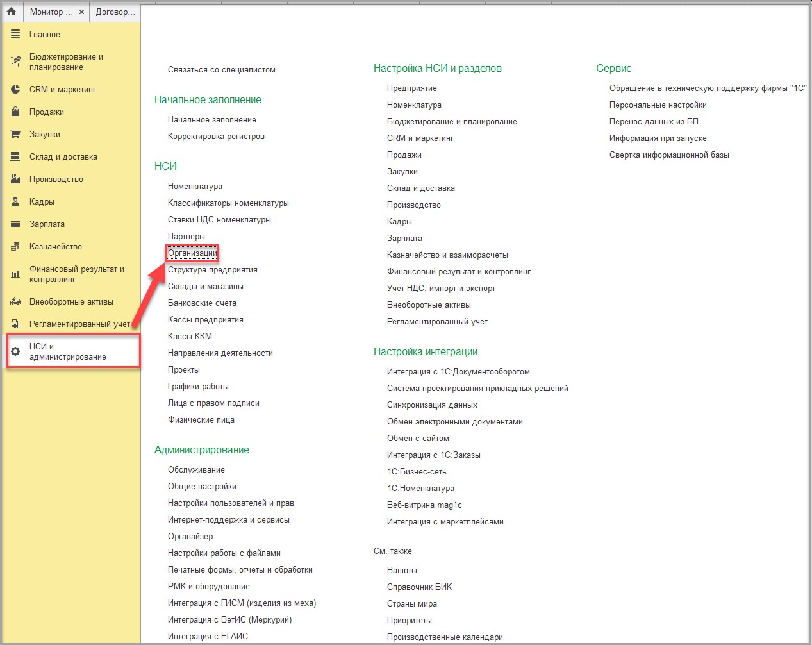Open Номенклатура under НСИ
Viewport: 812px width, 645px height.
coord(195,186)
